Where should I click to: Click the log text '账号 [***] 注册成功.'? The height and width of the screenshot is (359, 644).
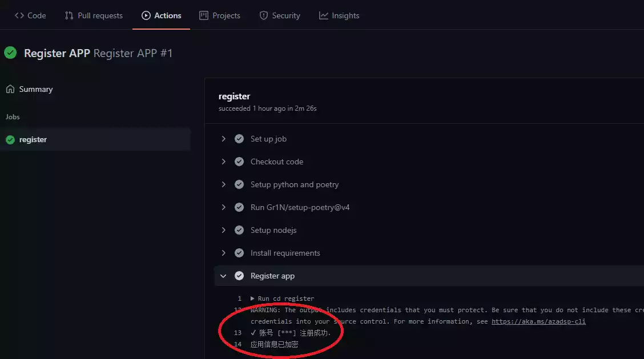point(295,333)
